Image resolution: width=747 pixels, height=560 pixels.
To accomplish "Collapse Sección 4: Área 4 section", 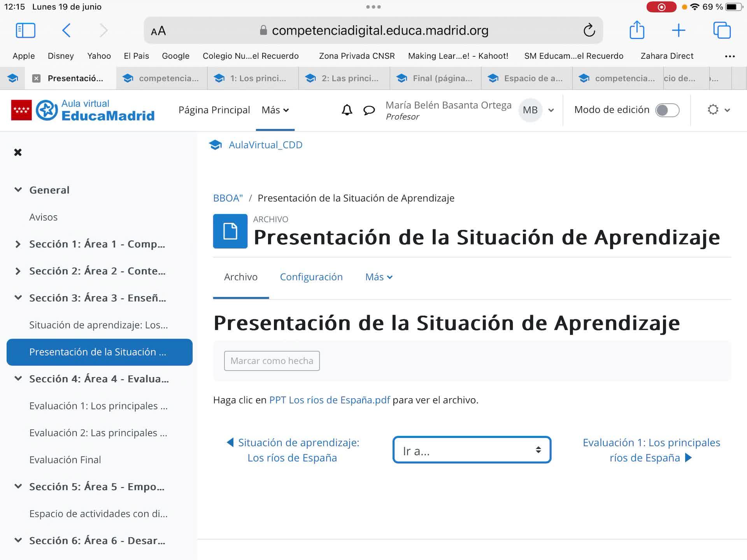I will coord(18,378).
